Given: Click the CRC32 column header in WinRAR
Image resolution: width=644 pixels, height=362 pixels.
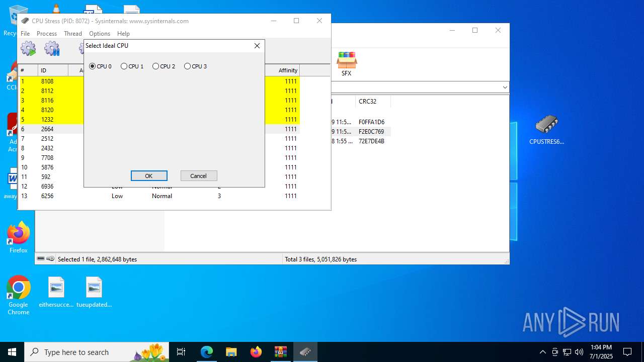Looking at the screenshot, I should 373,102.
